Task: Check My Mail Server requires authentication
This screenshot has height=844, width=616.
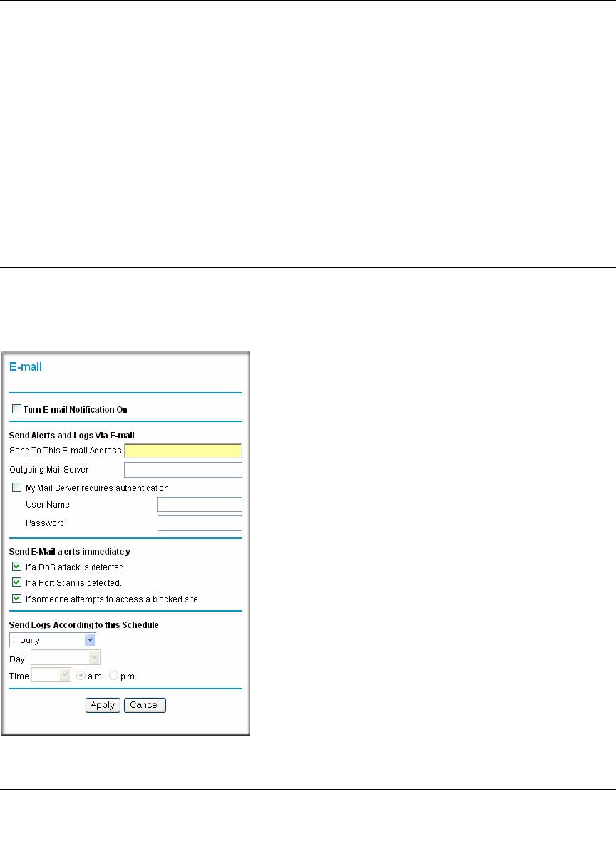Action: pyautogui.click(x=16, y=487)
